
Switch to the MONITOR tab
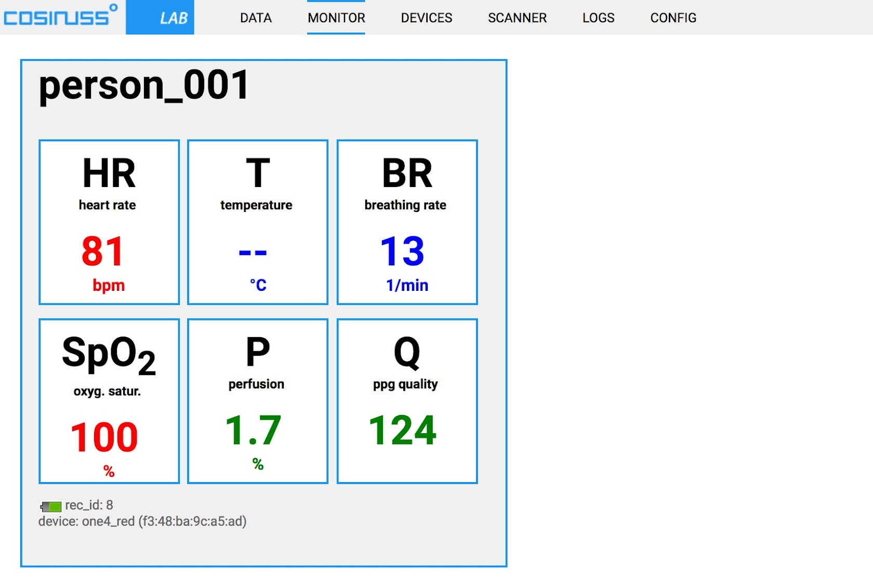point(336,18)
